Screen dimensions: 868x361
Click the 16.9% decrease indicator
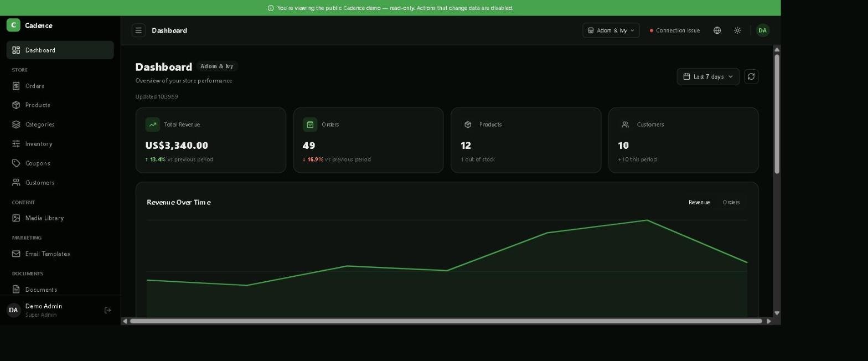tap(313, 159)
